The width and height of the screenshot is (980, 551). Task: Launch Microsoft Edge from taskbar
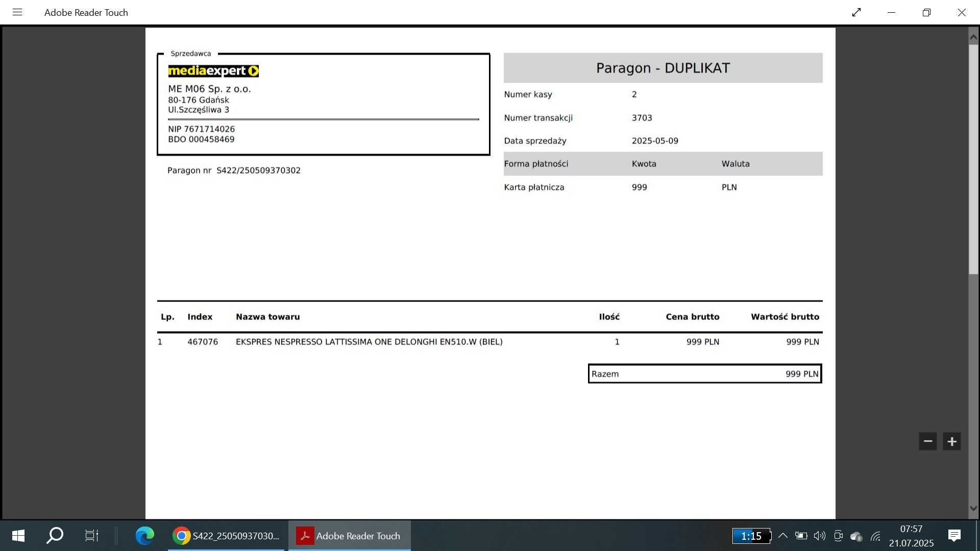[x=144, y=536]
